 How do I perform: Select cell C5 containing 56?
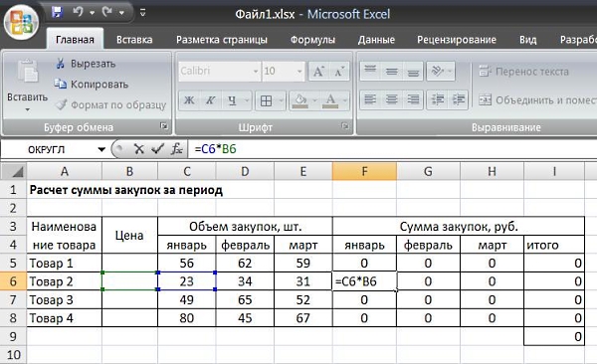187,263
